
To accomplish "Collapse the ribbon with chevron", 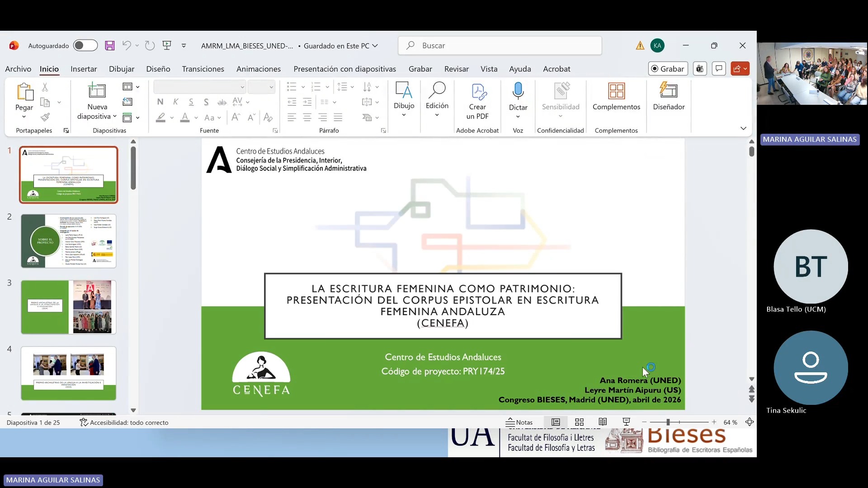I will (743, 128).
